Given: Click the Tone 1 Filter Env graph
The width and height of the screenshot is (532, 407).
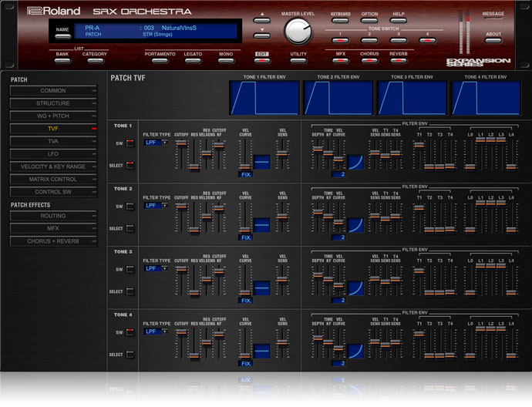Looking at the screenshot, I should pos(264,98).
